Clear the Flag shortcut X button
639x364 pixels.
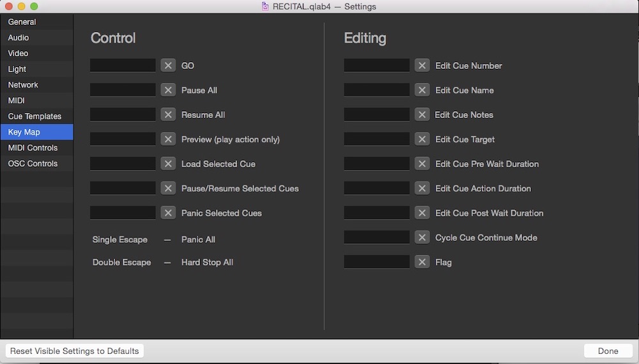pyautogui.click(x=422, y=262)
